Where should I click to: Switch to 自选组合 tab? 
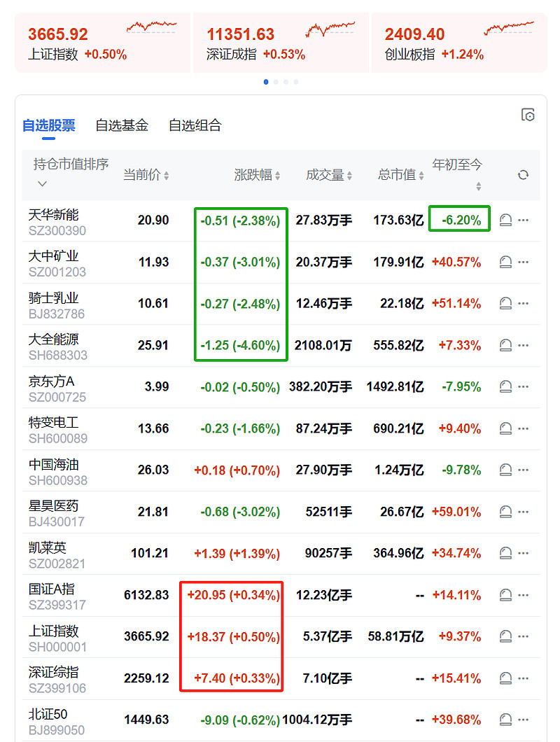click(x=195, y=125)
